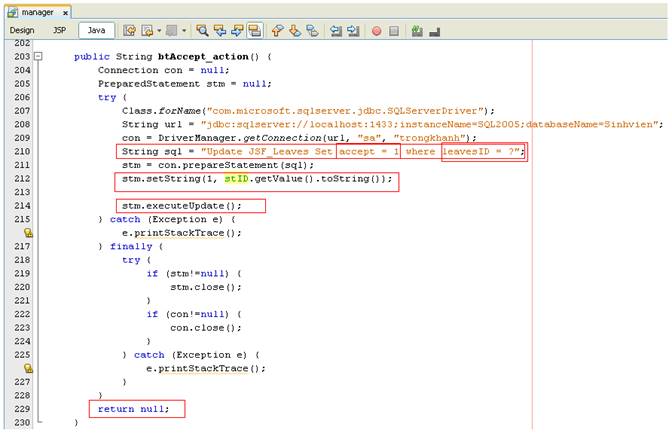This screenshot has height=433, width=672.
Task: Open the manager file tab
Action: pos(37,12)
